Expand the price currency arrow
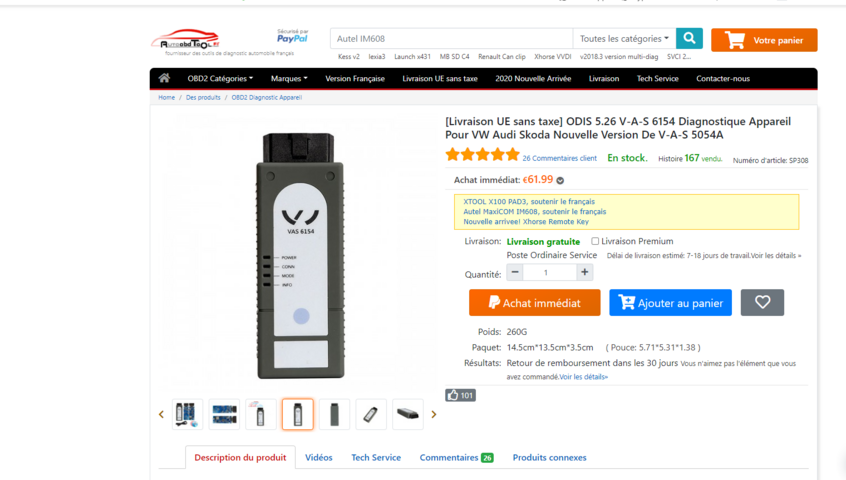The width and height of the screenshot is (846, 480). tap(560, 181)
